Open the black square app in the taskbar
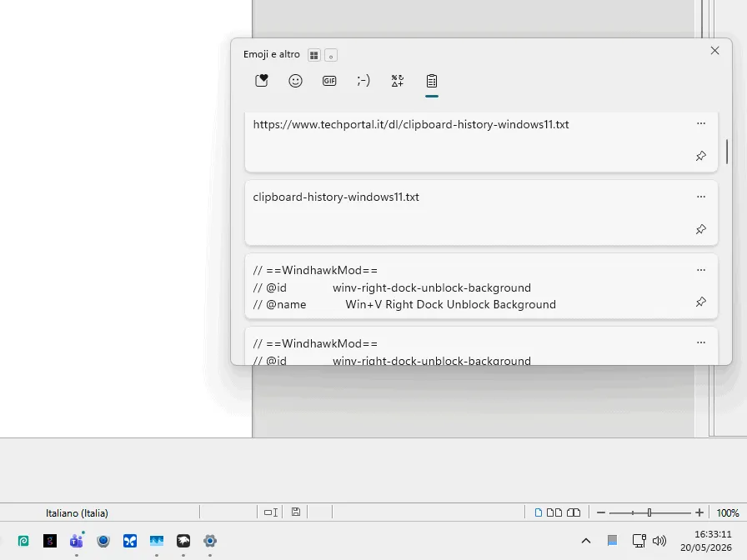This screenshot has height=560, width=747. [50, 541]
